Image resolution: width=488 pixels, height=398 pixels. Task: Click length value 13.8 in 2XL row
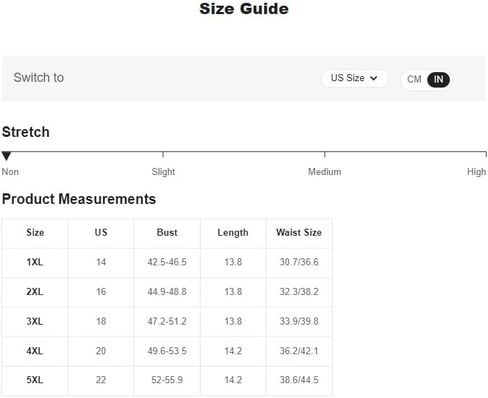pos(233,292)
